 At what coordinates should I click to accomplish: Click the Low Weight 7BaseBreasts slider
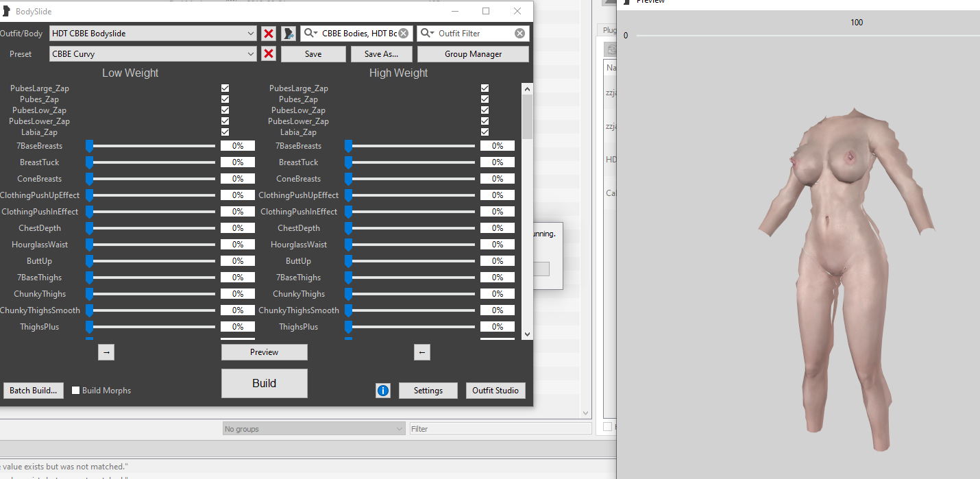coord(150,146)
